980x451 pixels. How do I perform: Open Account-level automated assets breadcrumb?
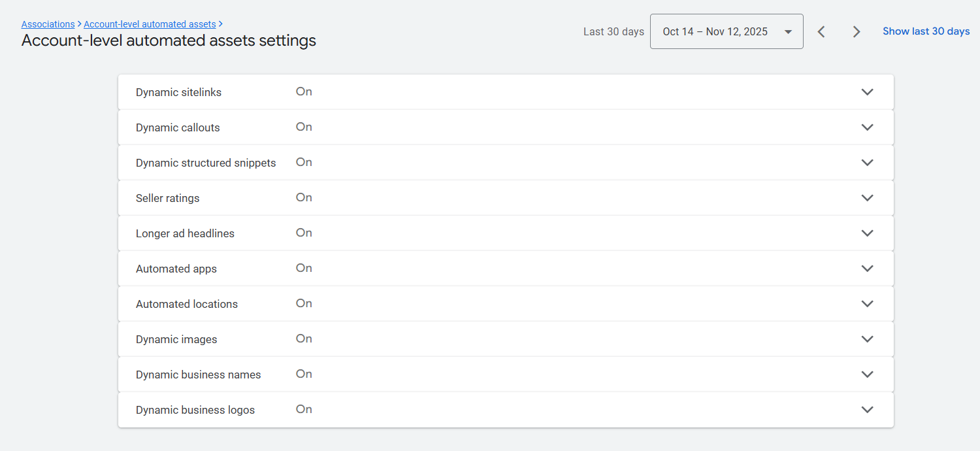(150, 24)
